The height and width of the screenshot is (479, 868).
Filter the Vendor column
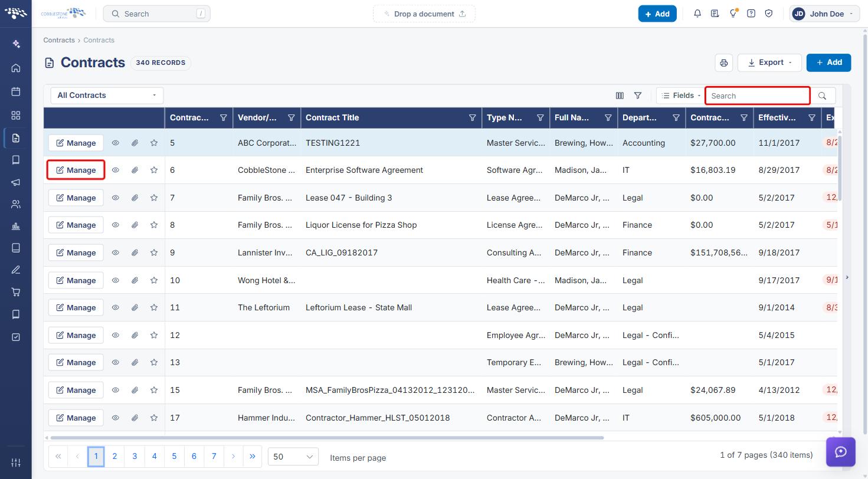pyautogui.click(x=291, y=117)
